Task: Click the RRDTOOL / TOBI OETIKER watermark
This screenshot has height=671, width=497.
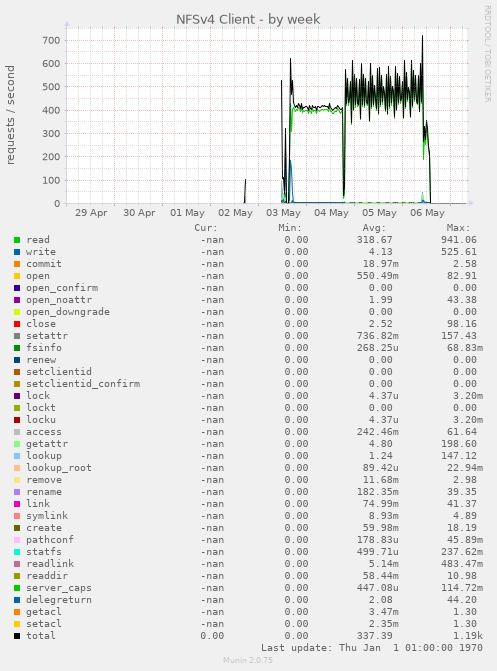Action: 488,53
